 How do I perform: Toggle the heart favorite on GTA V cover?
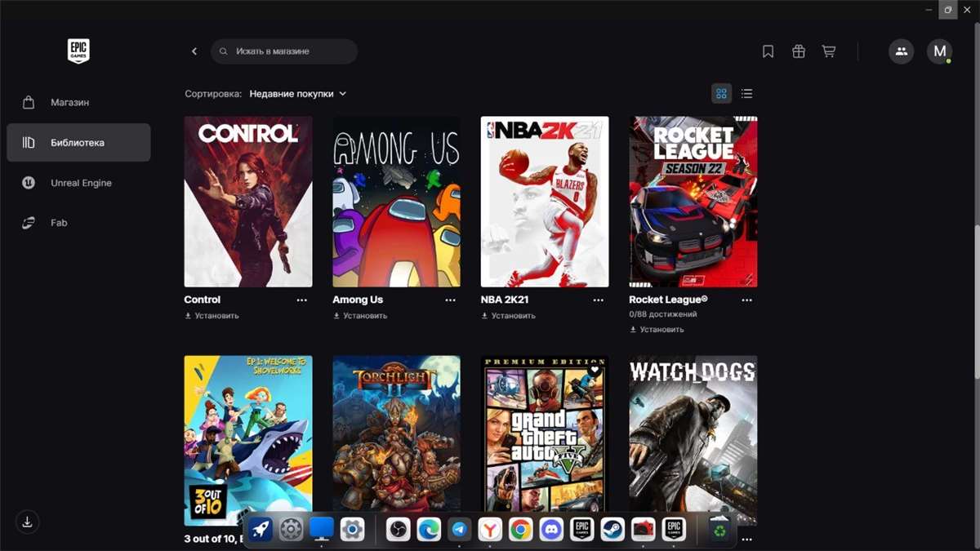tap(595, 371)
